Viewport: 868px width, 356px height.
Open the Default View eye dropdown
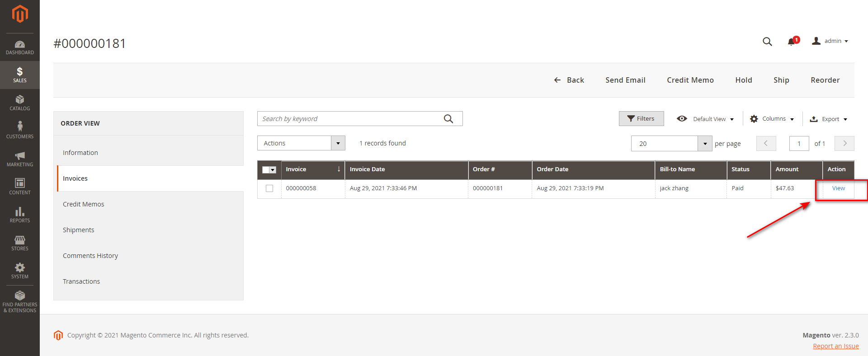(x=705, y=119)
